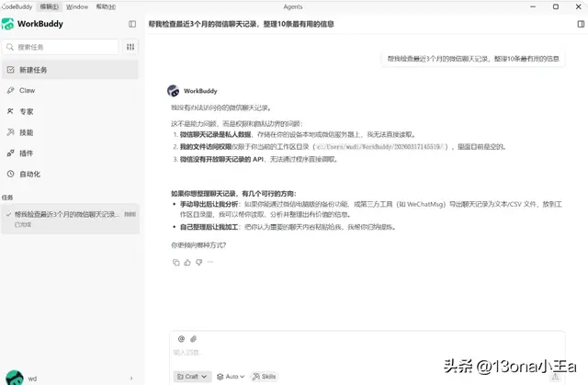This screenshot has width=588, height=385.
Task: Collapse the left sidebar panel icon
Action: 132,24
